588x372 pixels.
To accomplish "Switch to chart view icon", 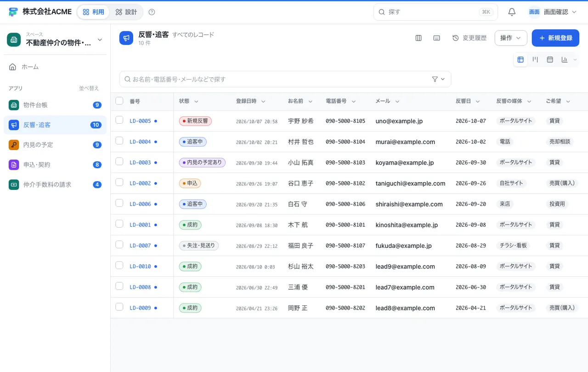I will pos(565,59).
